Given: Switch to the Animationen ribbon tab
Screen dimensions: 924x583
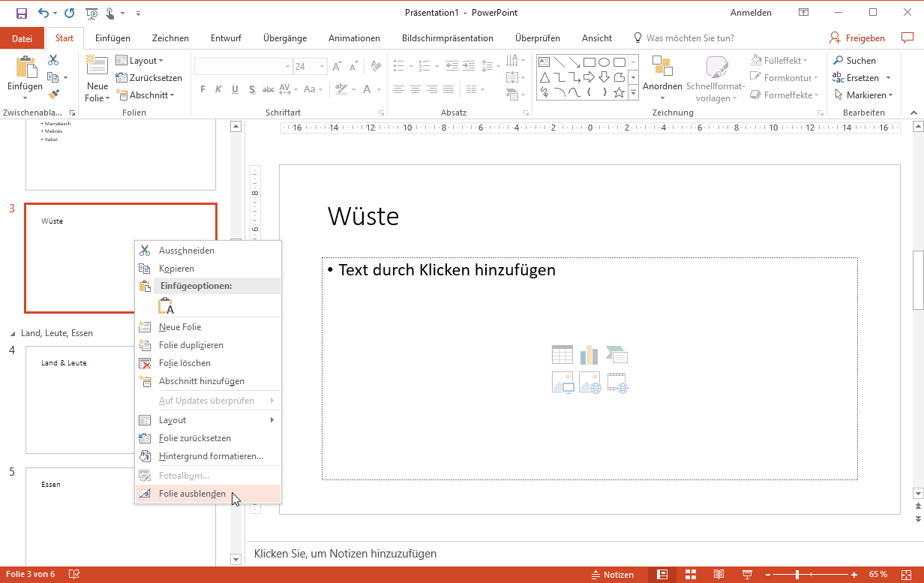Looking at the screenshot, I should [354, 38].
